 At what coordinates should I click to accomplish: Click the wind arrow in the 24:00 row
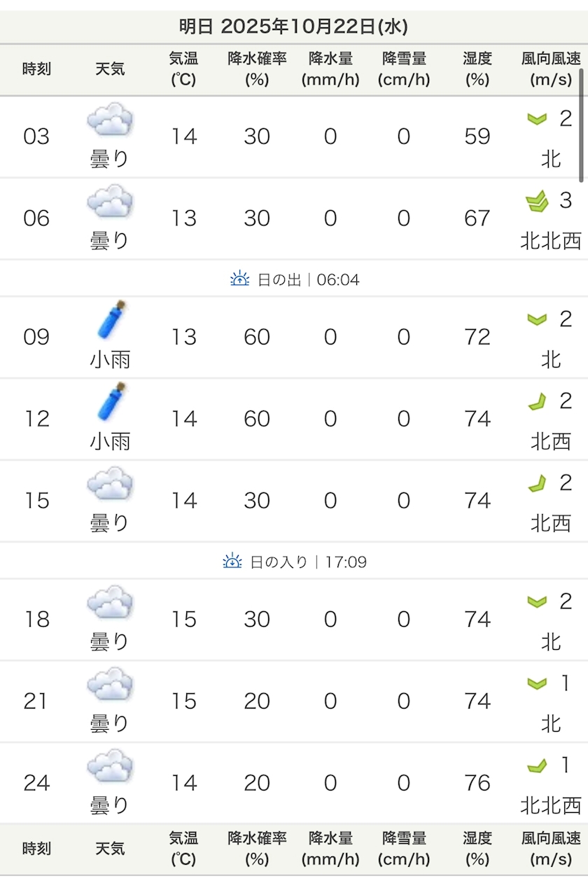537,766
